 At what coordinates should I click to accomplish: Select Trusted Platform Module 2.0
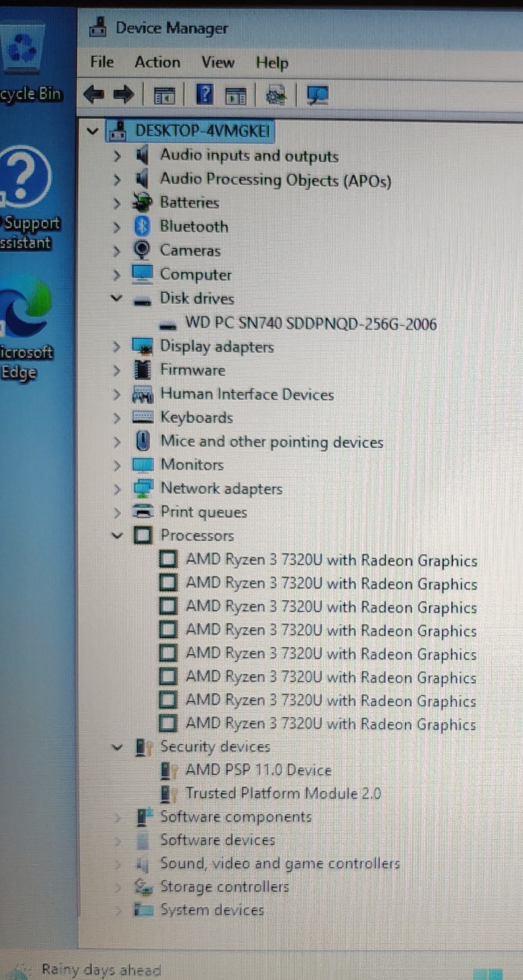click(x=283, y=793)
